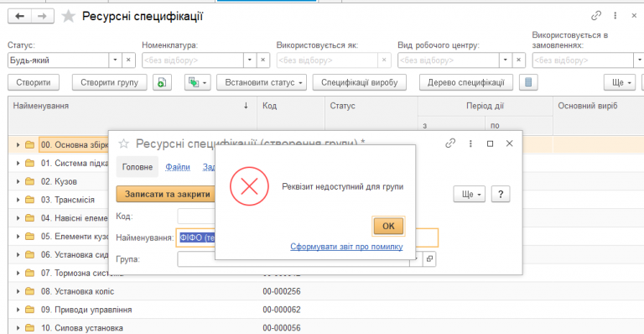This screenshot has width=644, height=334.
Task: Clear the Використовується як filter
Action: point(383,60)
